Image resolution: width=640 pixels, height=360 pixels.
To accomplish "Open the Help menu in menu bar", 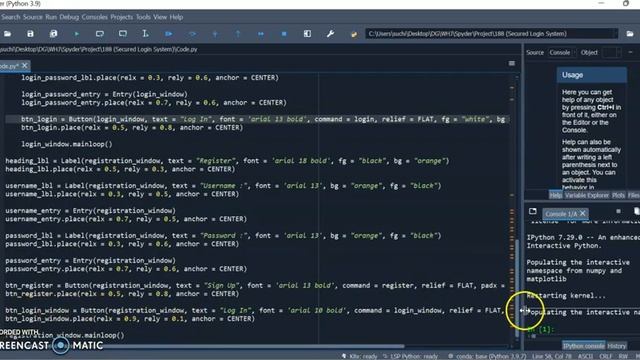I will (176, 17).
